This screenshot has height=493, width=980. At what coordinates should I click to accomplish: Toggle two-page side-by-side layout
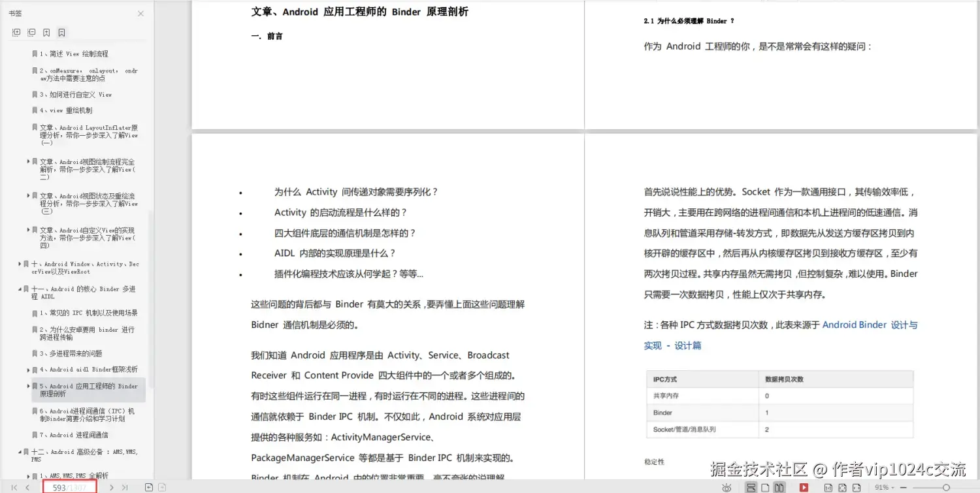[x=779, y=488]
